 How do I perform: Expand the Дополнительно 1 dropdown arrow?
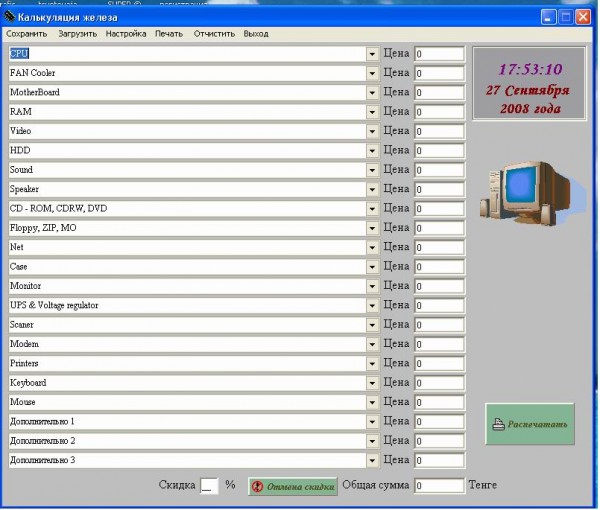tap(372, 422)
